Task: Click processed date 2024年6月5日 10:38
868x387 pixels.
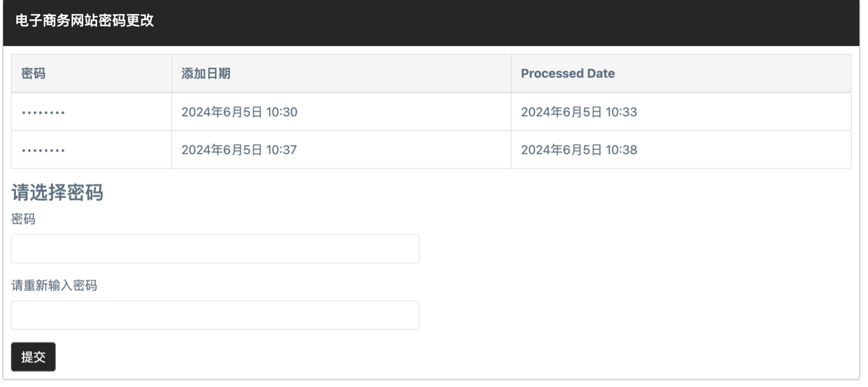Action: click(x=579, y=149)
